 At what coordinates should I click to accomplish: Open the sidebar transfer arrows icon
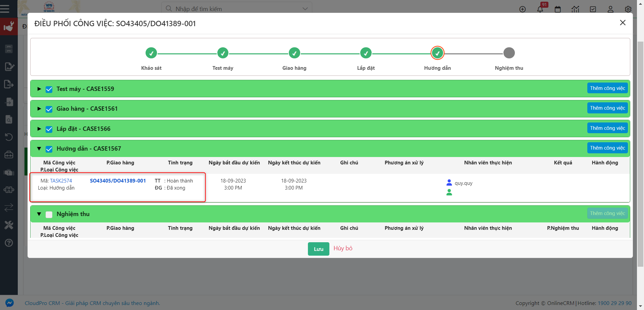click(x=9, y=207)
